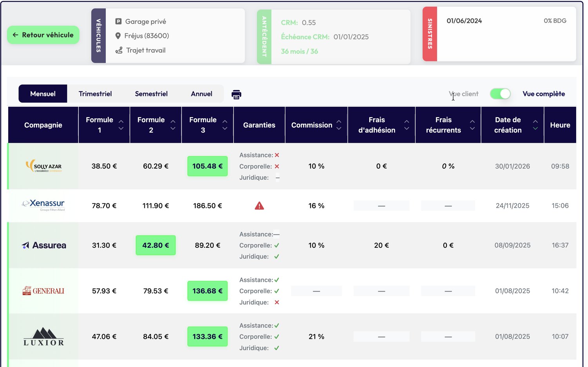Image resolution: width=588 pixels, height=367 pixels.
Task: Click the Xenassur company logo
Action: point(44,205)
